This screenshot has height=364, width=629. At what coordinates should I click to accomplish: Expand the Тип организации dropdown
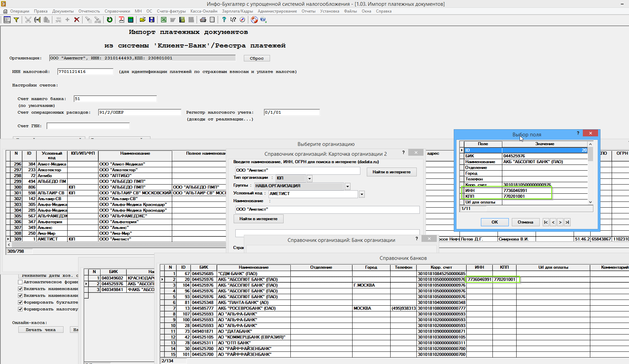309,178
